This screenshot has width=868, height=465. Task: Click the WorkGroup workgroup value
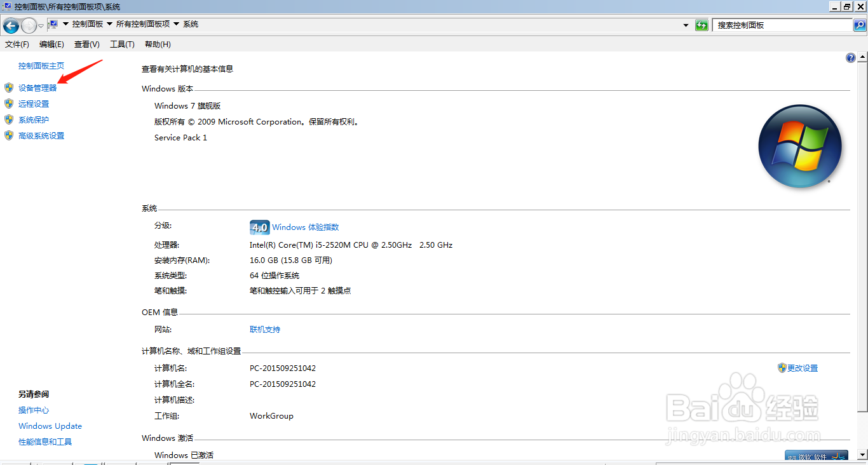click(271, 416)
